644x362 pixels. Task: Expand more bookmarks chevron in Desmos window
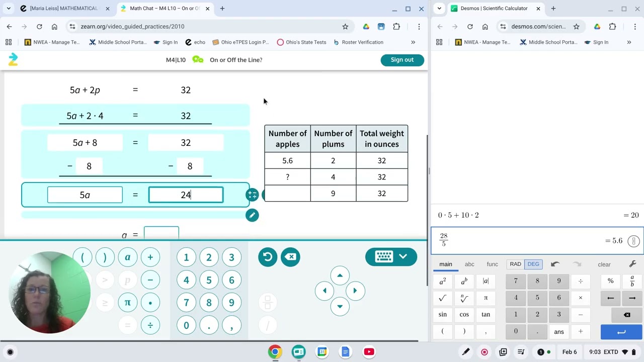629,42
